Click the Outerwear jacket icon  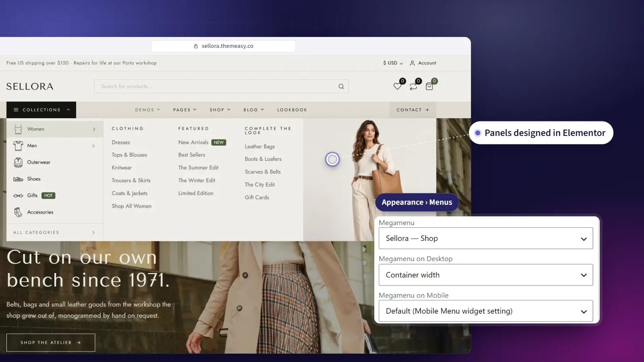[x=18, y=162]
